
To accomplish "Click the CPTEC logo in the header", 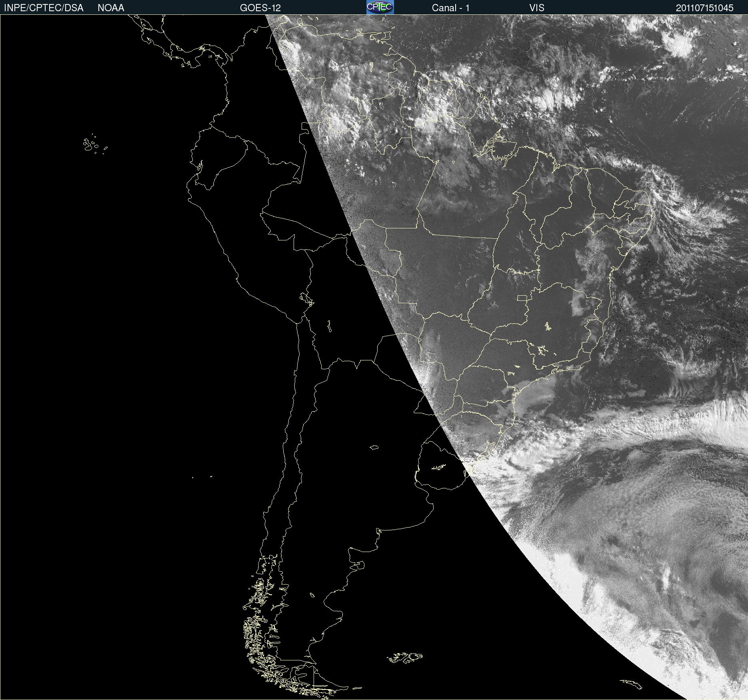I will 380,7.
